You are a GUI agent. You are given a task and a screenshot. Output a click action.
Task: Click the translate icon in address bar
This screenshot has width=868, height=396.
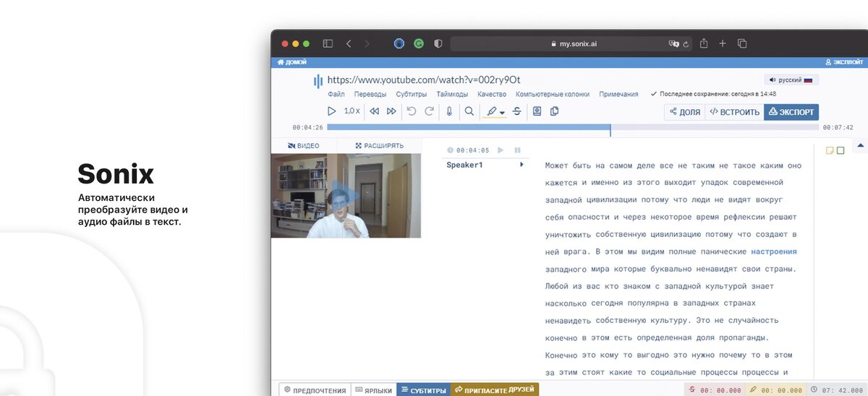pyautogui.click(x=673, y=43)
